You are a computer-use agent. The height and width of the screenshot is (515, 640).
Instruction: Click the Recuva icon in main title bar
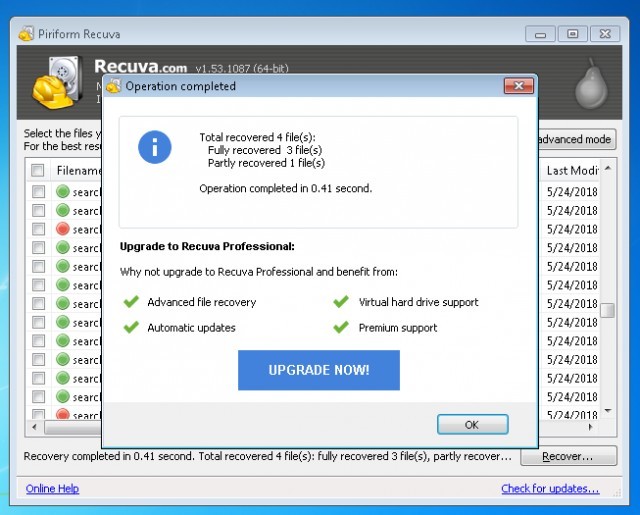[x=26, y=34]
